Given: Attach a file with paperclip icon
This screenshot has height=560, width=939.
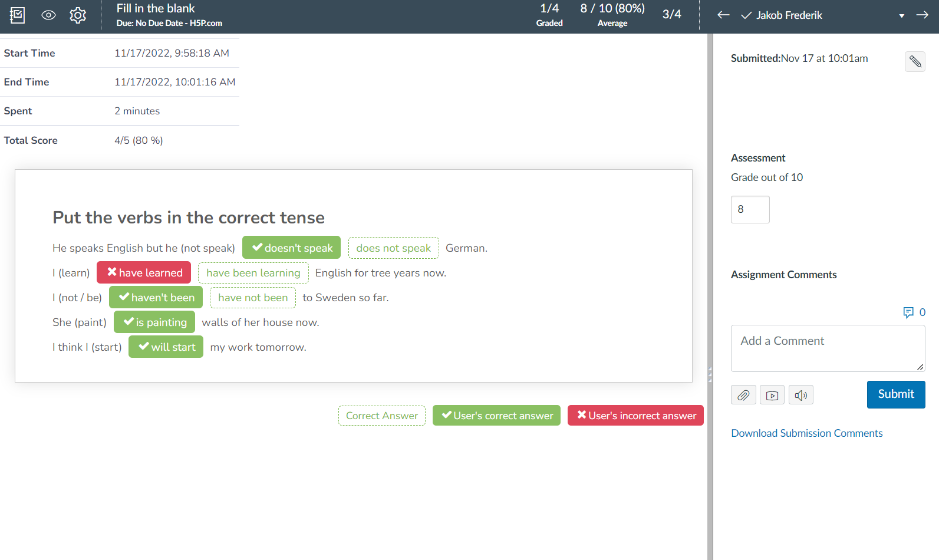Looking at the screenshot, I should [x=743, y=395].
